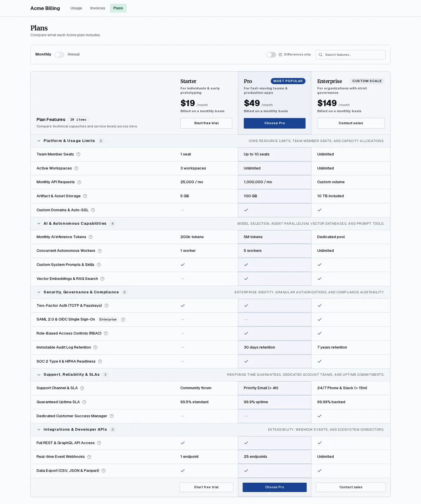Open help icon for Team Member Seats
Image resolution: width=421 pixels, height=504 pixels.
pyautogui.click(x=78, y=154)
